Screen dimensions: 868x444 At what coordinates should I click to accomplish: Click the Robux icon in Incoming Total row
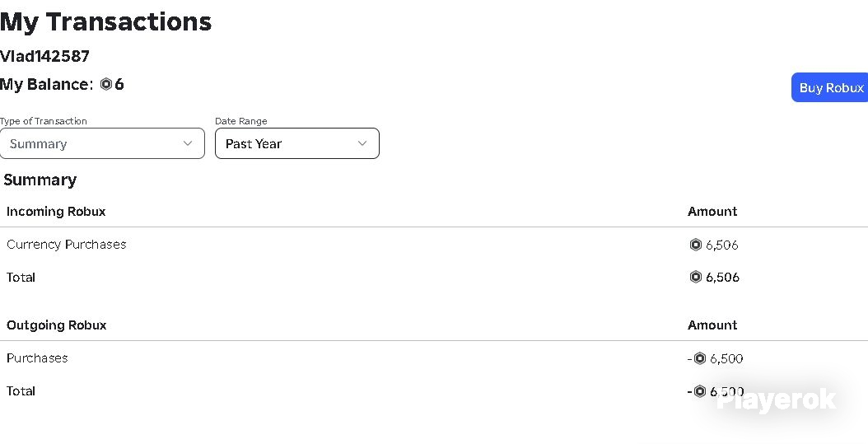tap(696, 277)
